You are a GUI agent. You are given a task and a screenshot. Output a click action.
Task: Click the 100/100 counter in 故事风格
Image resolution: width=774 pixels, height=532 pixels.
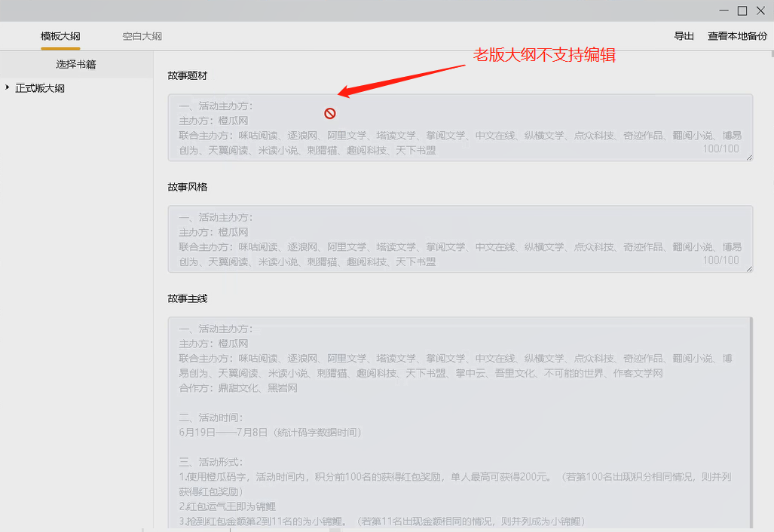(720, 260)
